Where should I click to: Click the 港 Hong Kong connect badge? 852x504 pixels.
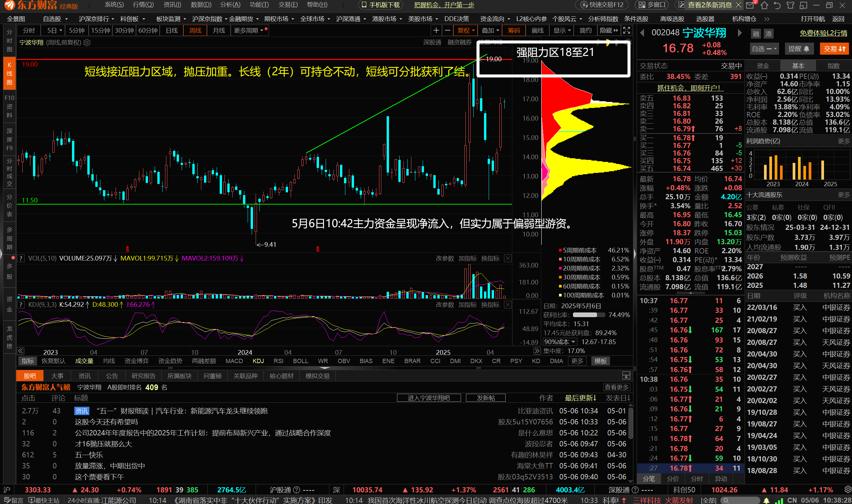768,34
